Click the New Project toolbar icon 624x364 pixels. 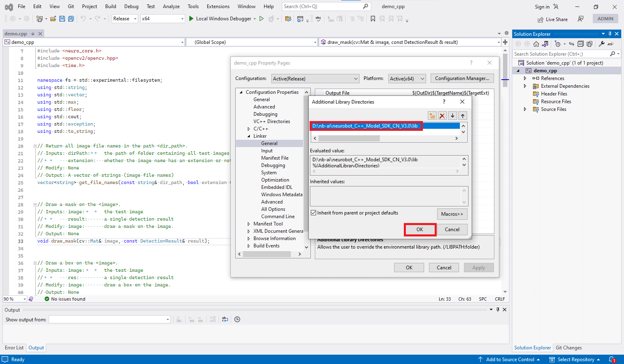(39, 19)
